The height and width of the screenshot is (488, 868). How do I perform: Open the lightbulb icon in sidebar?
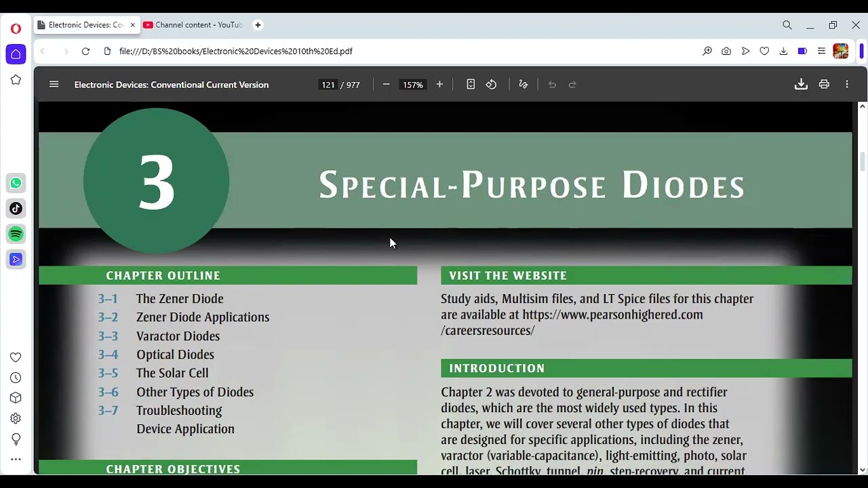point(16,439)
